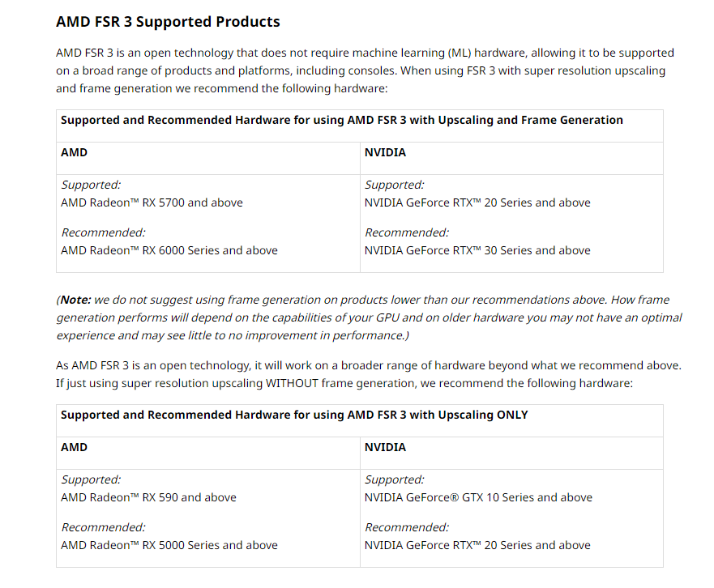The height and width of the screenshot is (588, 714).
Task: Click 'NVIDIA GeForce RTX 30 Series and above' text
Action: [477, 250]
